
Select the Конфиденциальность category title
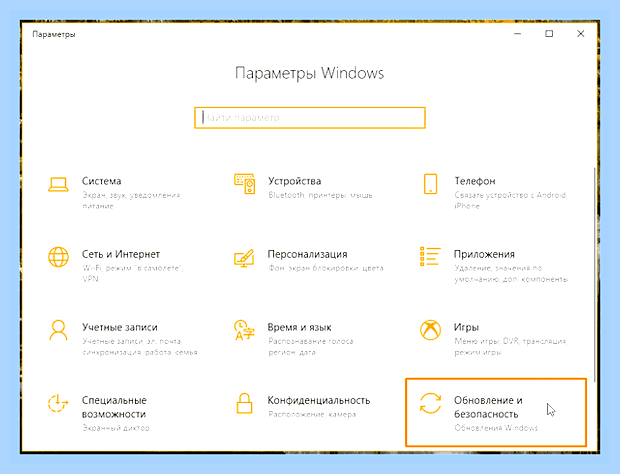click(319, 400)
